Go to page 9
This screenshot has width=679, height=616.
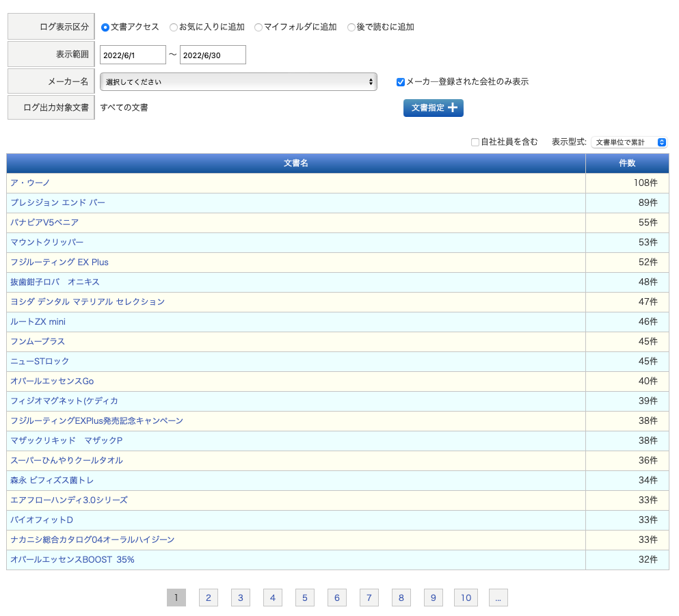pos(434,598)
